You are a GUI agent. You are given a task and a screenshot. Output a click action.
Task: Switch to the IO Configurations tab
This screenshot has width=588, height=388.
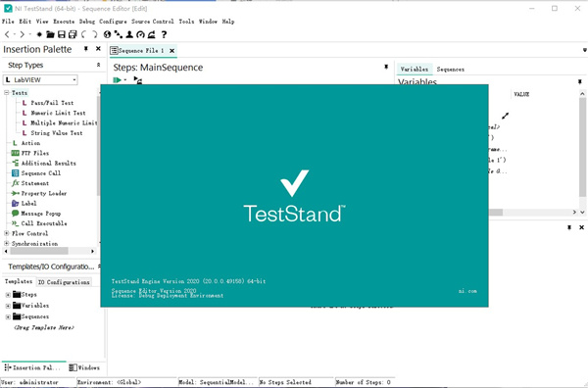pyautogui.click(x=64, y=282)
